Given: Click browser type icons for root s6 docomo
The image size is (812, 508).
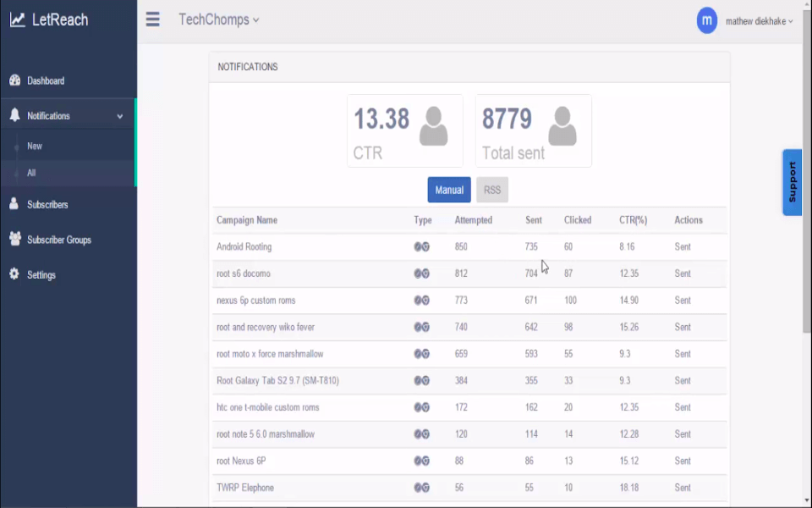Looking at the screenshot, I should [421, 273].
